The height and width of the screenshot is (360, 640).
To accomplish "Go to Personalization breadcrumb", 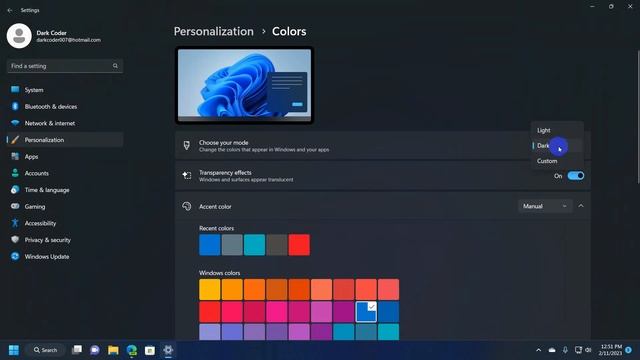I will coord(213,31).
